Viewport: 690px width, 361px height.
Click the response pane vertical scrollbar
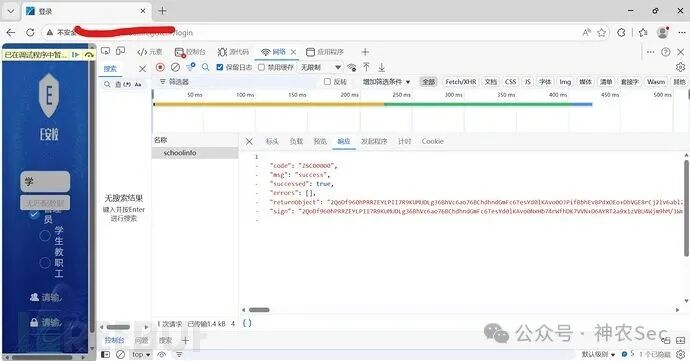(686, 208)
